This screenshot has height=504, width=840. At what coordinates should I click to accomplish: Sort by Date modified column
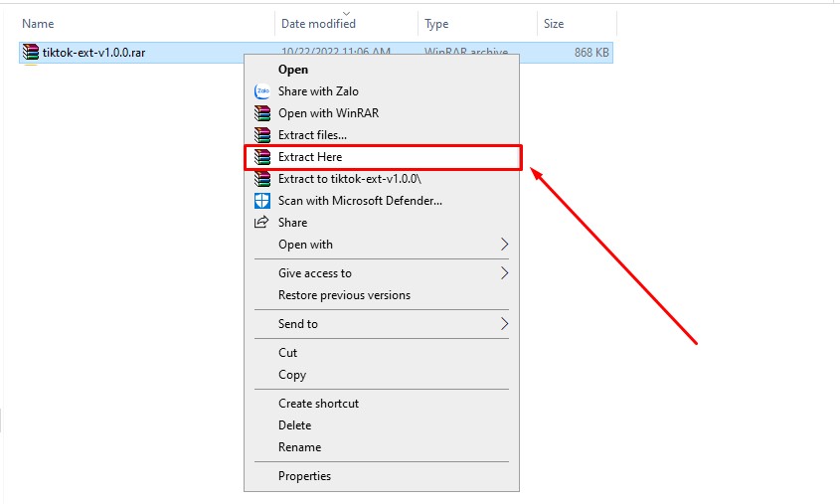point(318,23)
